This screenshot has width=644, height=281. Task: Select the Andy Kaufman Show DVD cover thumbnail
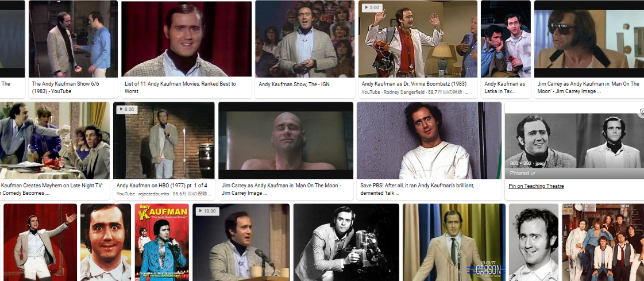point(162,242)
